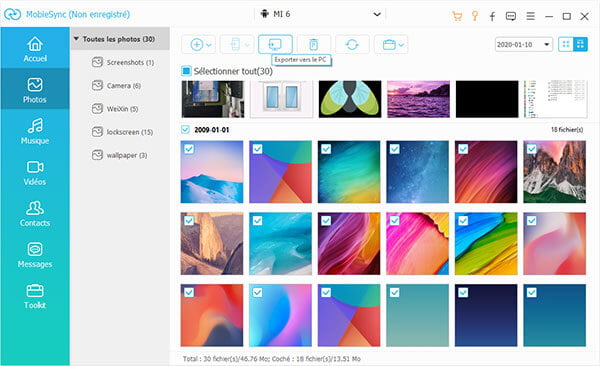Collapse Toutes les photos (30) tree
The image size is (600, 366).
point(76,39)
